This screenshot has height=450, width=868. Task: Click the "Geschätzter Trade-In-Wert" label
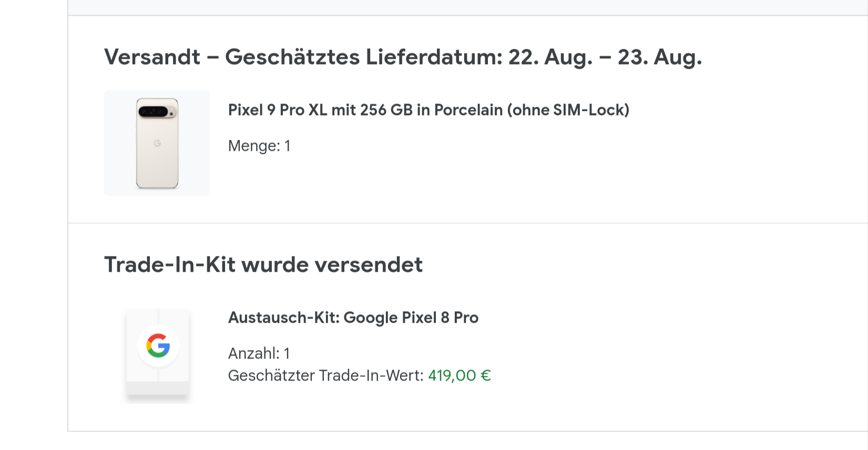click(x=325, y=375)
